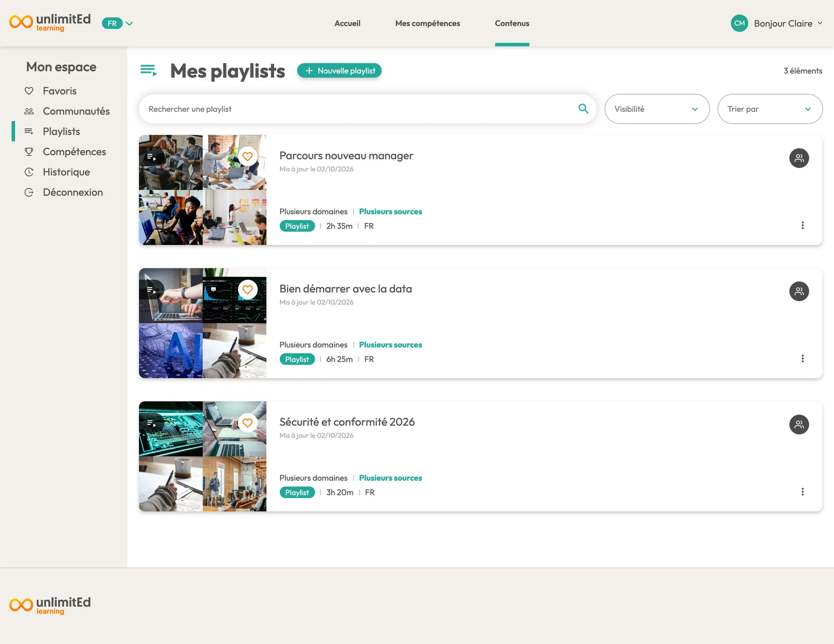Viewport: 834px width, 644px height.
Task: Click playlist queue icon on Bien démarrer thumbnail
Action: coord(151,290)
